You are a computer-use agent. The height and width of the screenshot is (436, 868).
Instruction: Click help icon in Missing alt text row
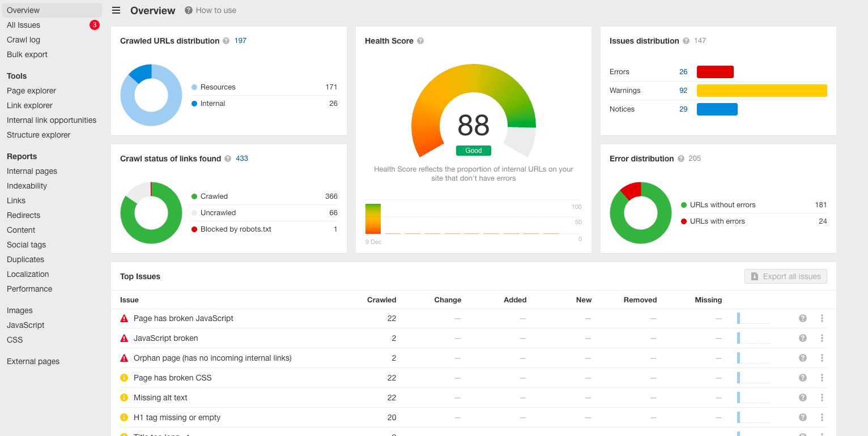[802, 397]
